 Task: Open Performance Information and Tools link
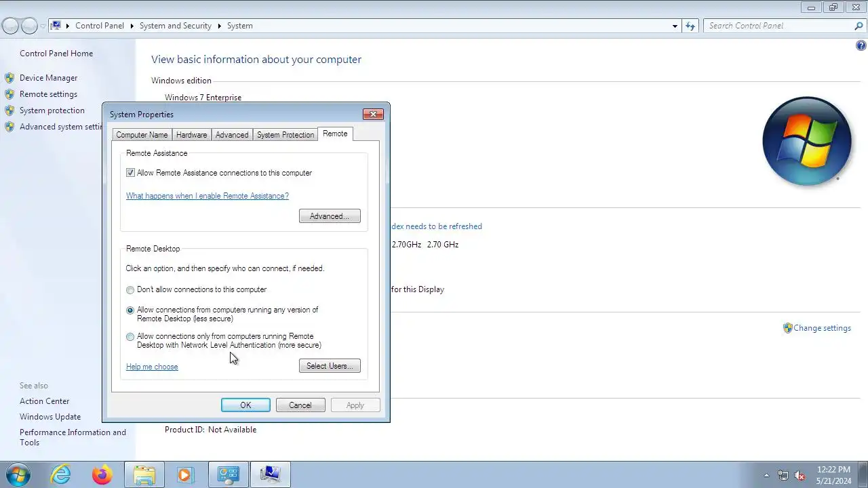(73, 437)
